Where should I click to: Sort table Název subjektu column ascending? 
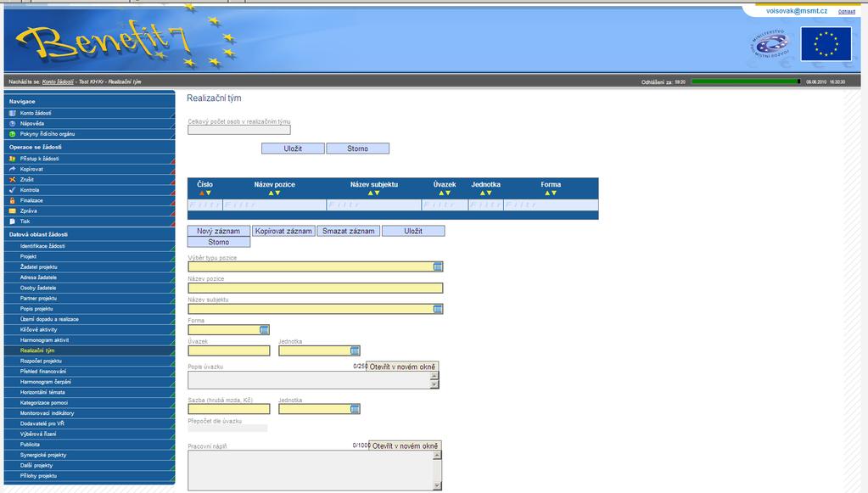[370, 193]
